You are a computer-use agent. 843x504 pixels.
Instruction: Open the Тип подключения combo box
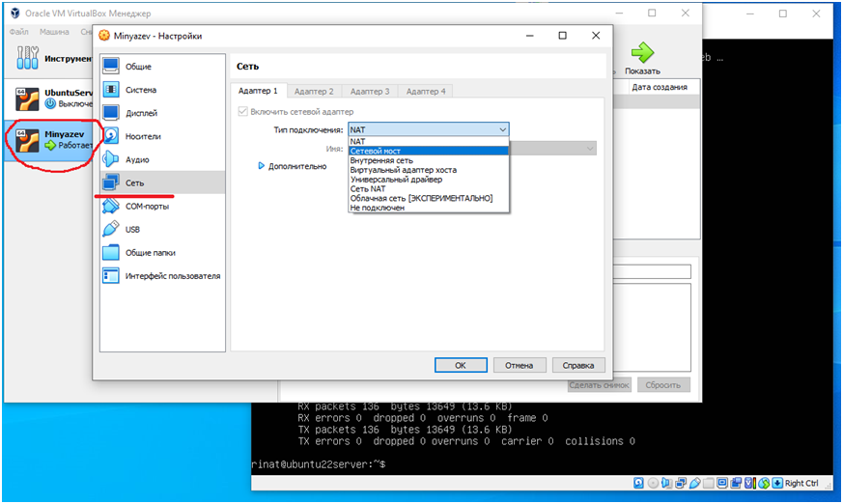(428, 129)
